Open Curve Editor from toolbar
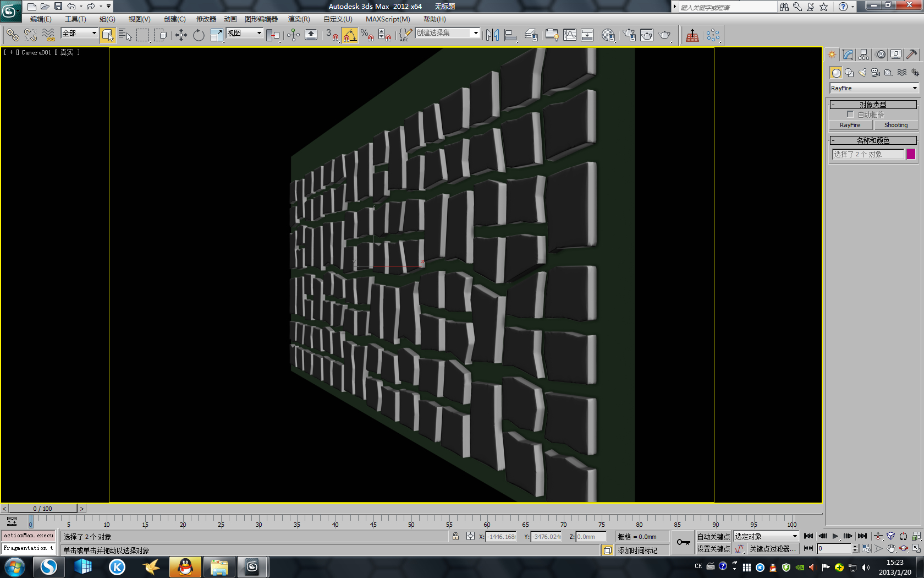The width and height of the screenshot is (924, 578). click(570, 35)
